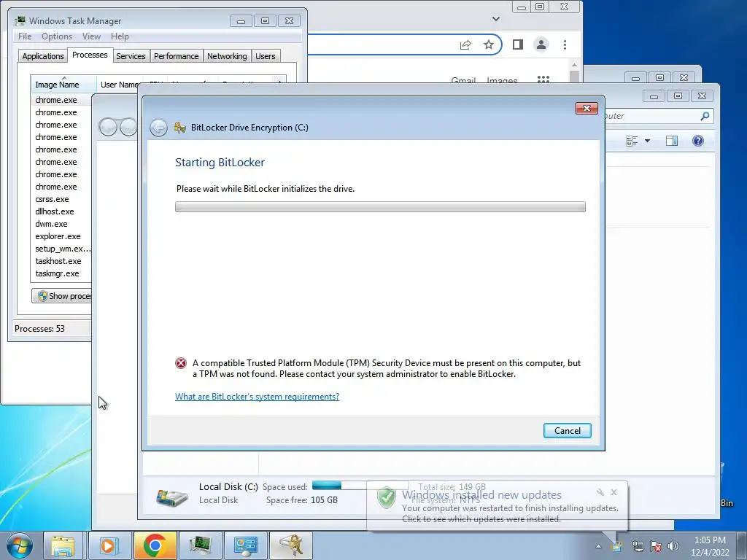This screenshot has width=747, height=560.
Task: Click the BitLocker keys icon in header
Action: pos(179,128)
